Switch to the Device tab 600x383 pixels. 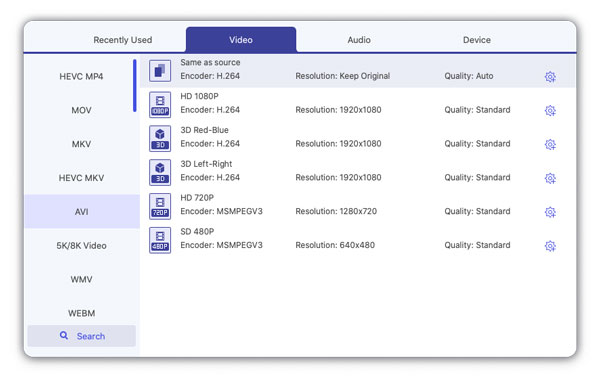(x=477, y=40)
